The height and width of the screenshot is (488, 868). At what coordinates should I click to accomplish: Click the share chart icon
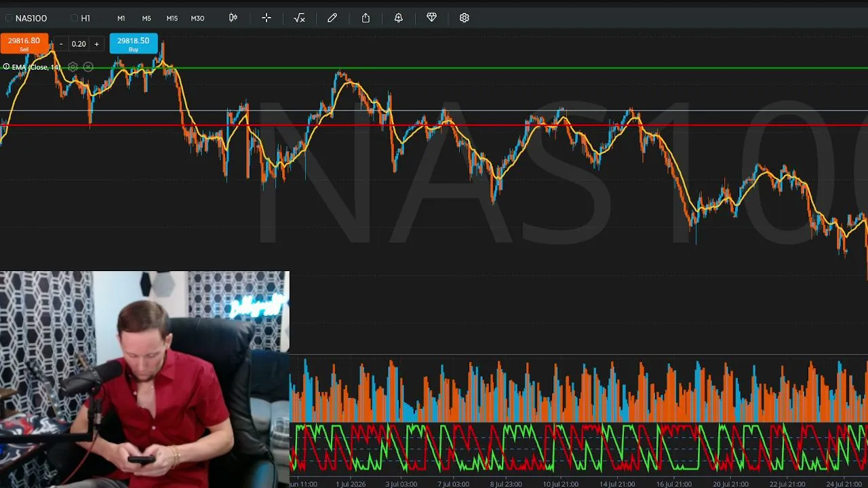click(x=366, y=18)
